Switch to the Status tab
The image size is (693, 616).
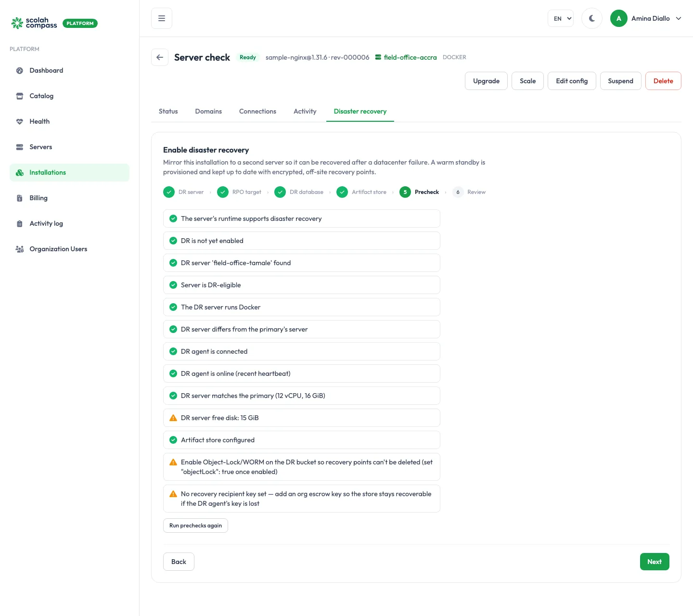(168, 111)
